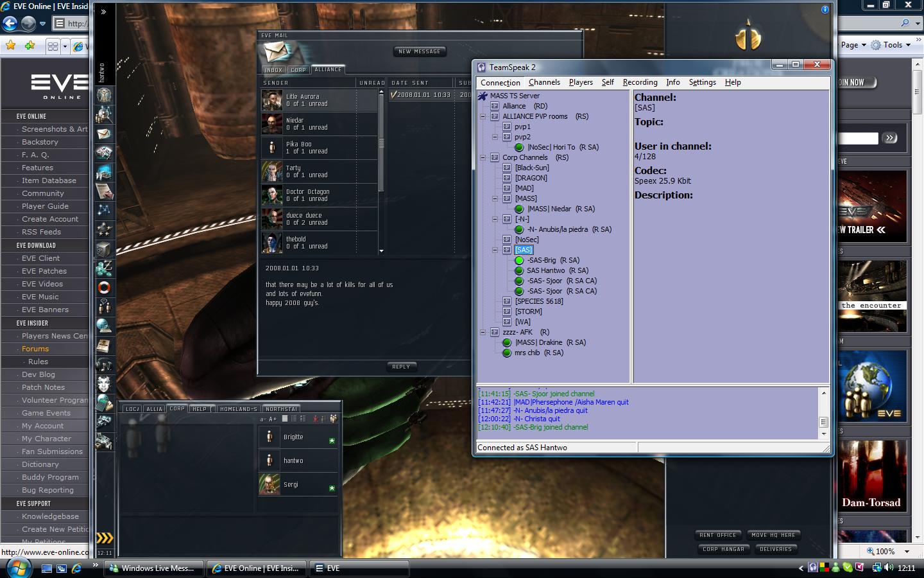
Task: Open TeamSpeak Players menu
Action: click(x=581, y=82)
